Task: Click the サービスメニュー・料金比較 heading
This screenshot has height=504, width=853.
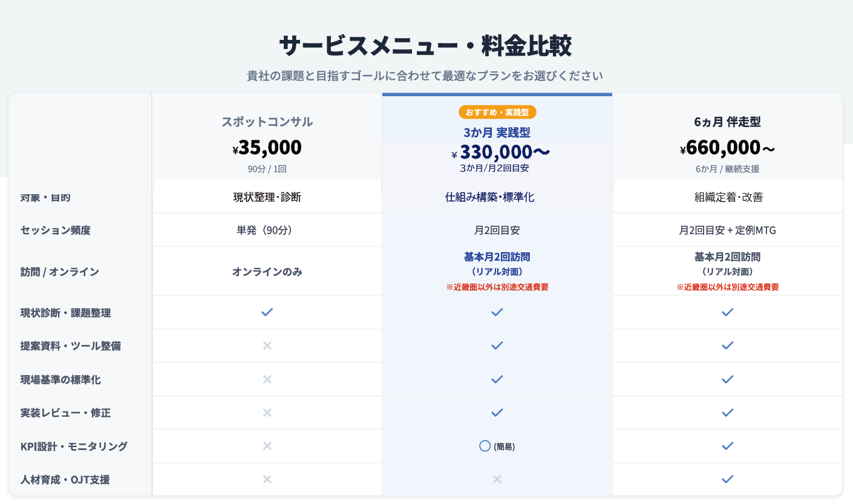Action: point(425,46)
